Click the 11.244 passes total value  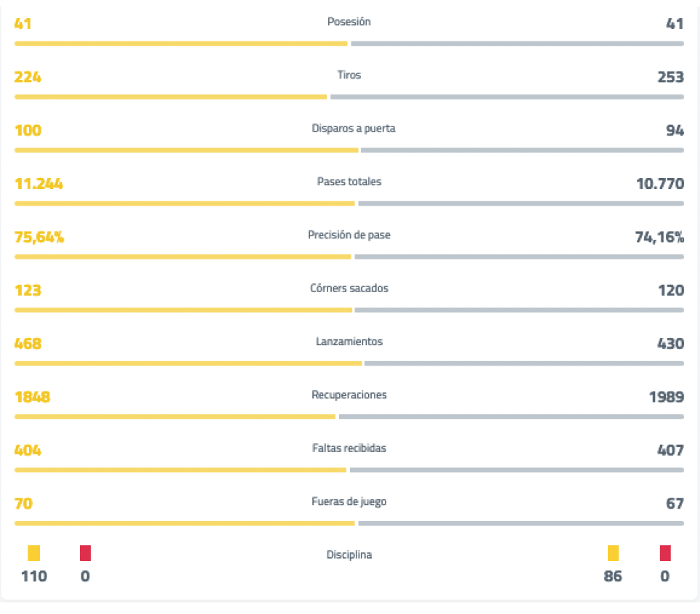pos(38,184)
